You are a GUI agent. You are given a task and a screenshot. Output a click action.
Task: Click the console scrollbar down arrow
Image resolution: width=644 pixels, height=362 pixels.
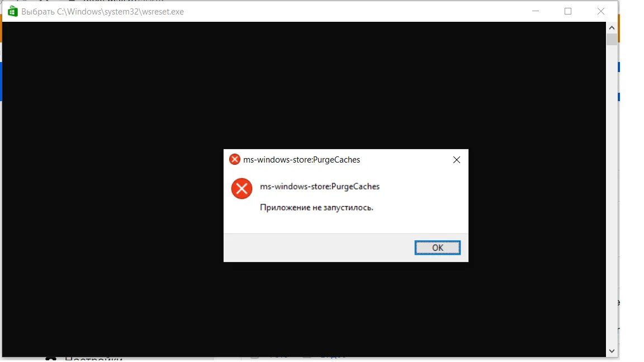click(612, 351)
